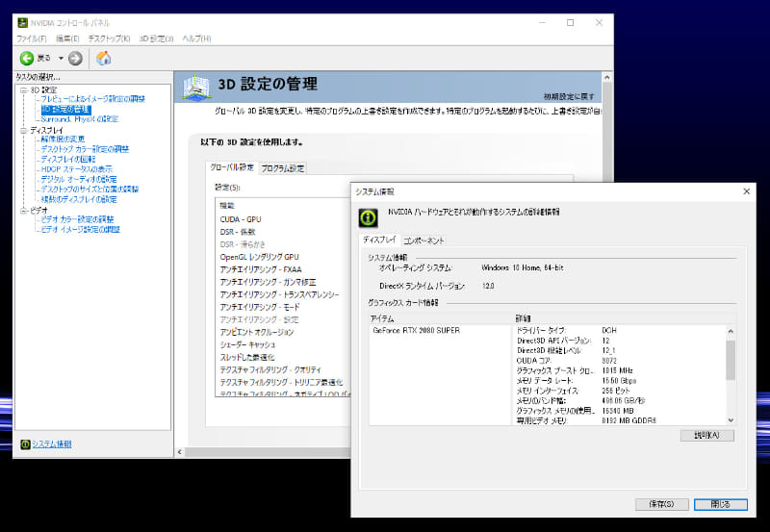
Task: Click main panel vertical scroll-up arrow
Action: tap(607, 78)
